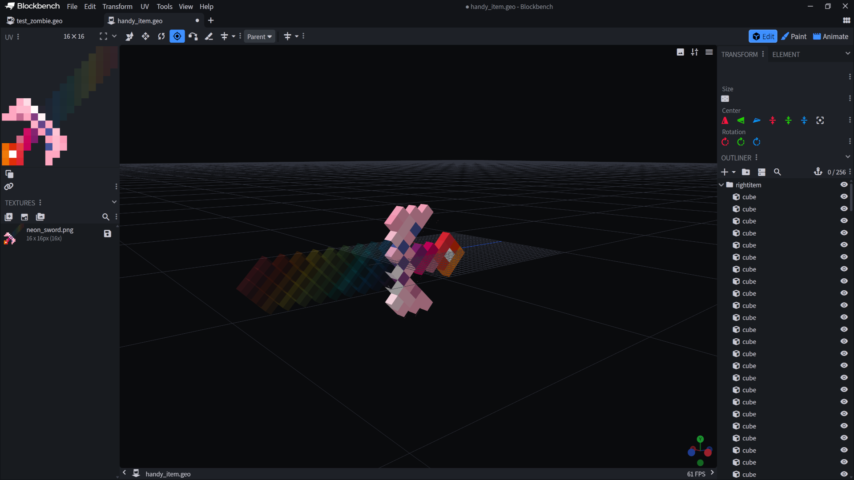Hide the second cube in the outliner
The width and height of the screenshot is (854, 480).
click(844, 209)
